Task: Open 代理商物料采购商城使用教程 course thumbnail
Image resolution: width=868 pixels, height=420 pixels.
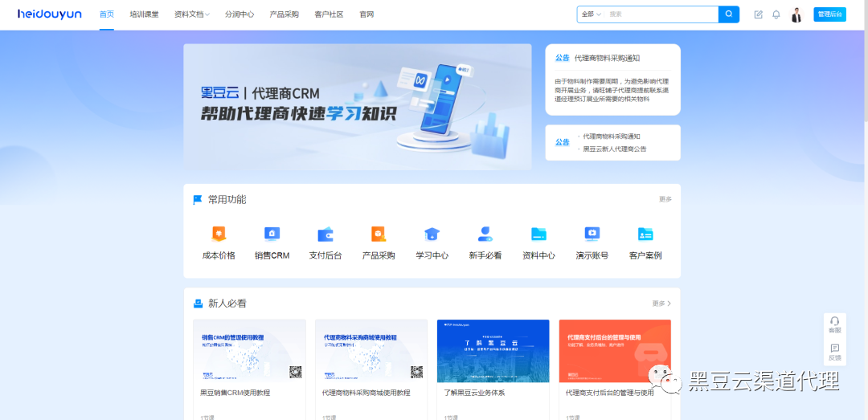Action: coord(371,351)
